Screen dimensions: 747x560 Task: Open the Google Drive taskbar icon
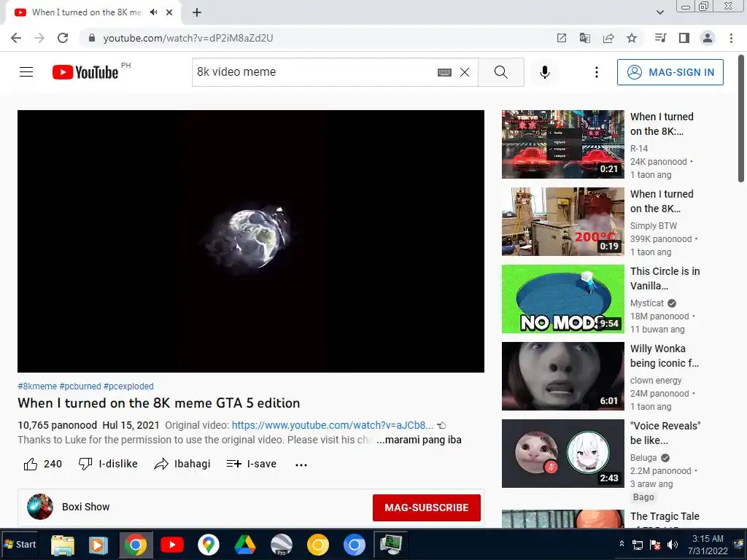pos(244,545)
